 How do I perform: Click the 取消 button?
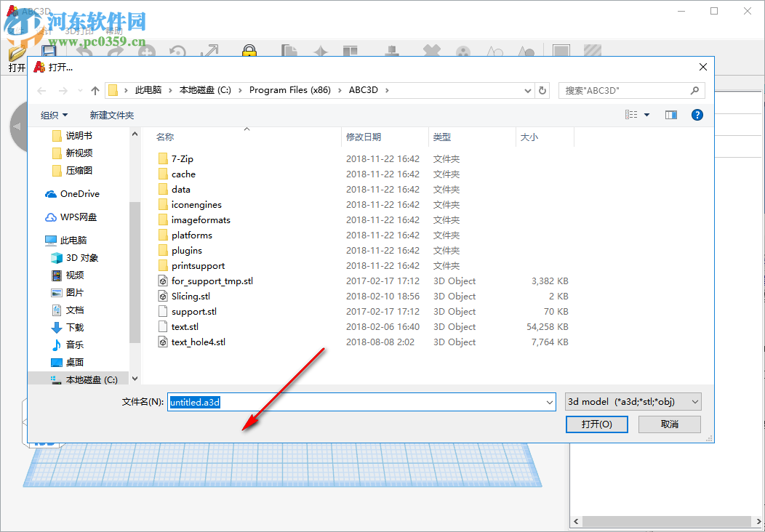[669, 424]
